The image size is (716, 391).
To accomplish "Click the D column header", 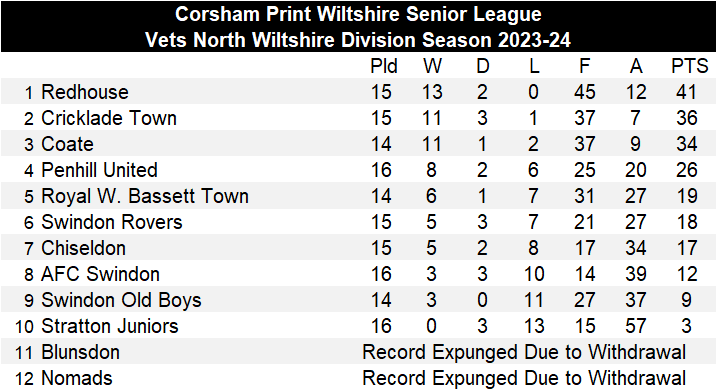I will pyautogui.click(x=483, y=67).
